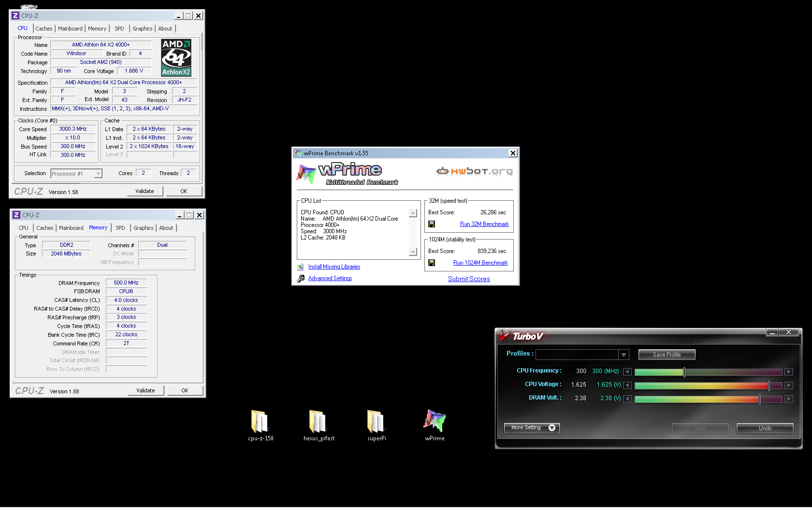Increase CPU Voltage with the right arrow
Image resolution: width=812 pixels, height=508 pixels.
pyautogui.click(x=789, y=385)
